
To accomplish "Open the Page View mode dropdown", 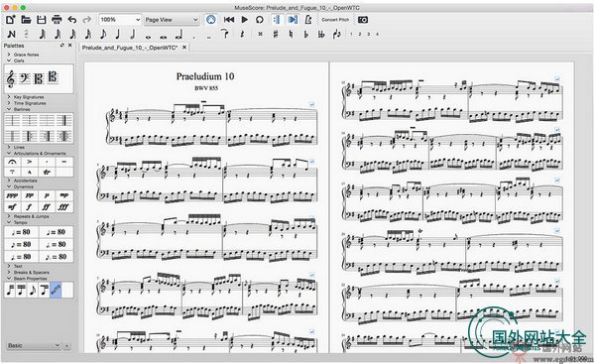I will [172, 20].
